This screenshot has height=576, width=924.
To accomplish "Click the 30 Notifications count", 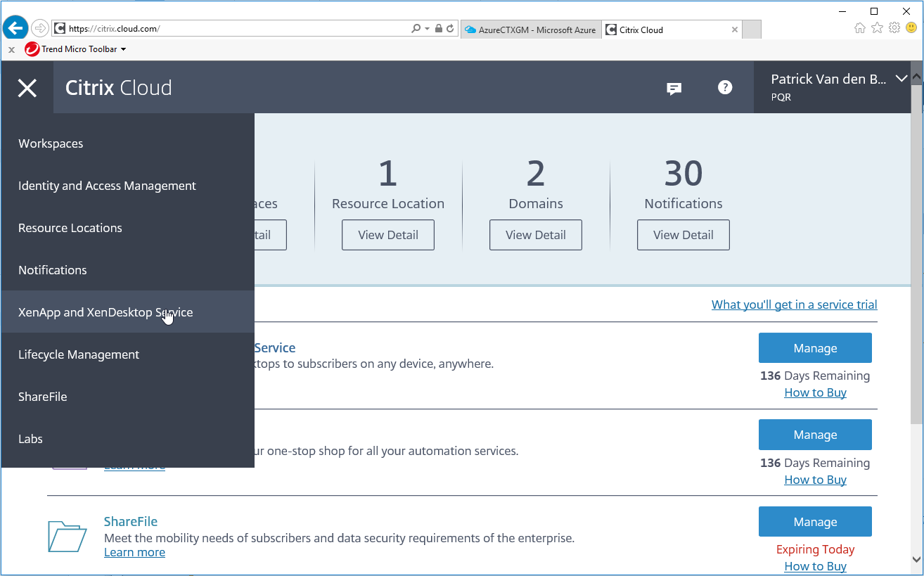I will click(684, 173).
